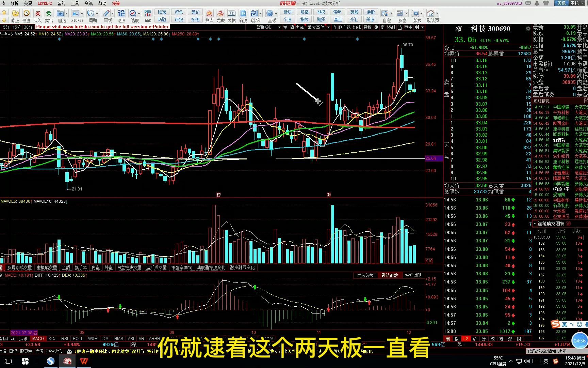Click the 数据 PE data icon
Image resolution: width=588 pixels, height=368 pixels.
(x=232, y=13)
